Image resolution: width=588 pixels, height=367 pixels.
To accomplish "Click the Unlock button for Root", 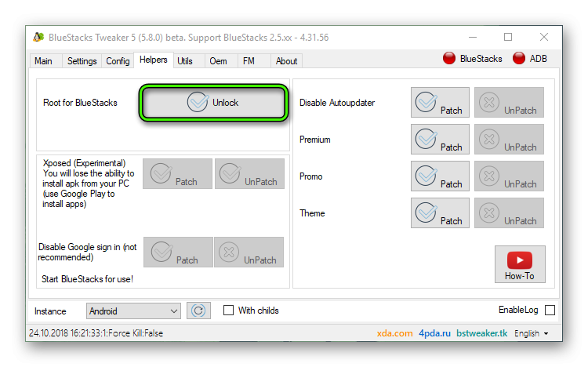I will coord(213,103).
